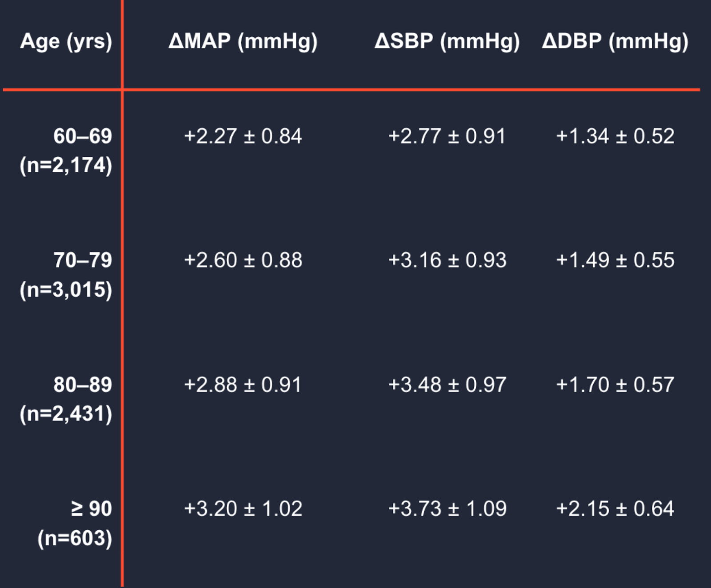Select the +3.20 ± 1.02 cell

coord(243,509)
